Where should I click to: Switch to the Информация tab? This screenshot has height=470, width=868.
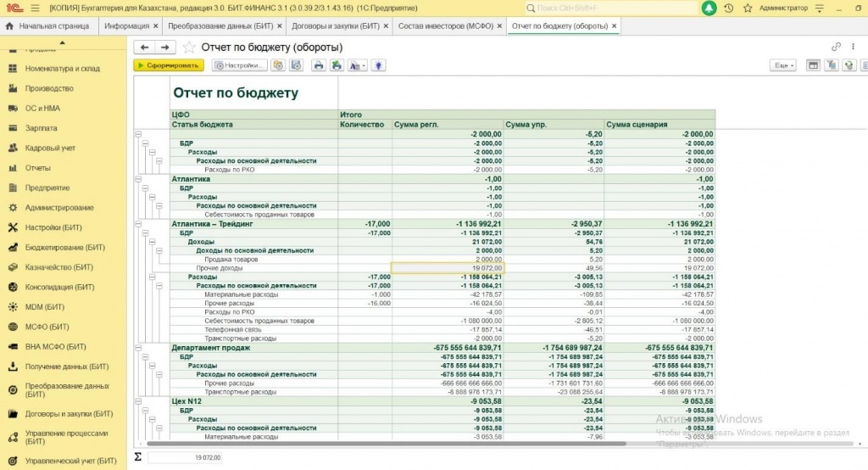(x=127, y=26)
